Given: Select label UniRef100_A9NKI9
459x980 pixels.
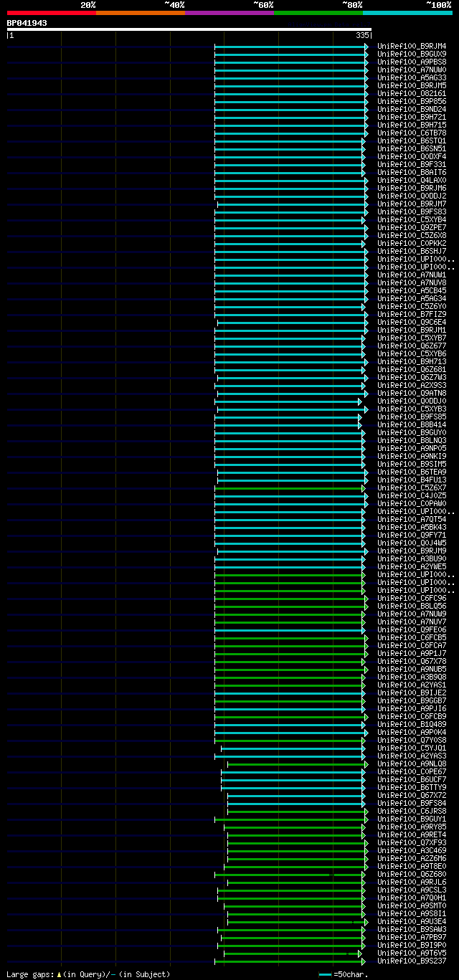Looking at the screenshot, I should pyautogui.click(x=412, y=457).
